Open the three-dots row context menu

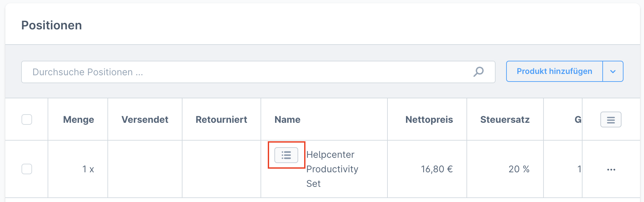pyautogui.click(x=611, y=170)
